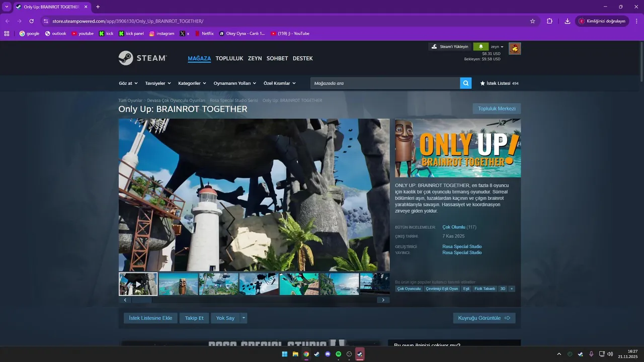Select the video trailer thumbnail
The width and height of the screenshot is (644, 362).
click(138, 284)
